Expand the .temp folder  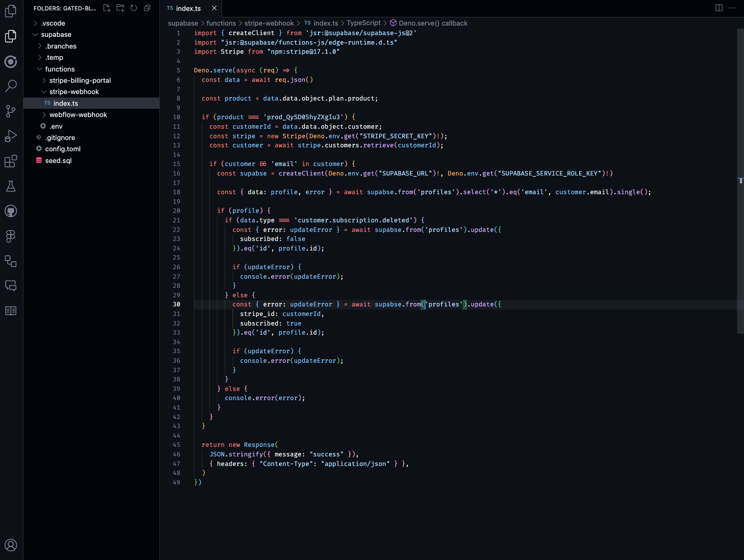pyautogui.click(x=91, y=58)
